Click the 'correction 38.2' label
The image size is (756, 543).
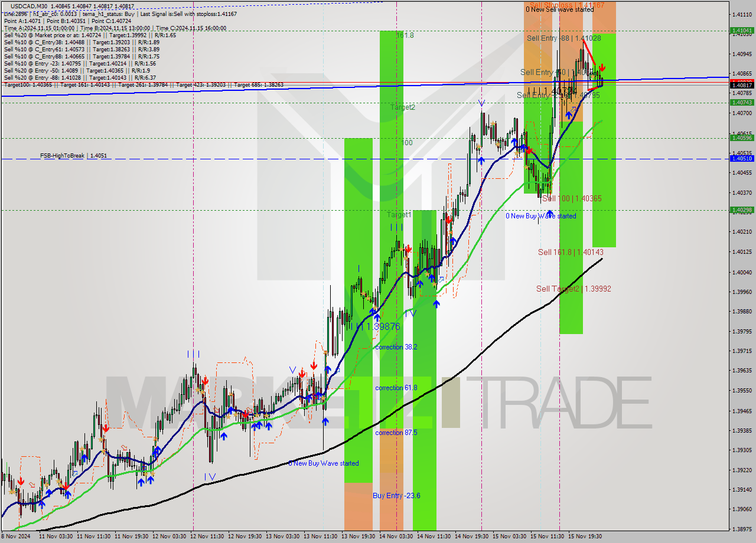(396, 347)
